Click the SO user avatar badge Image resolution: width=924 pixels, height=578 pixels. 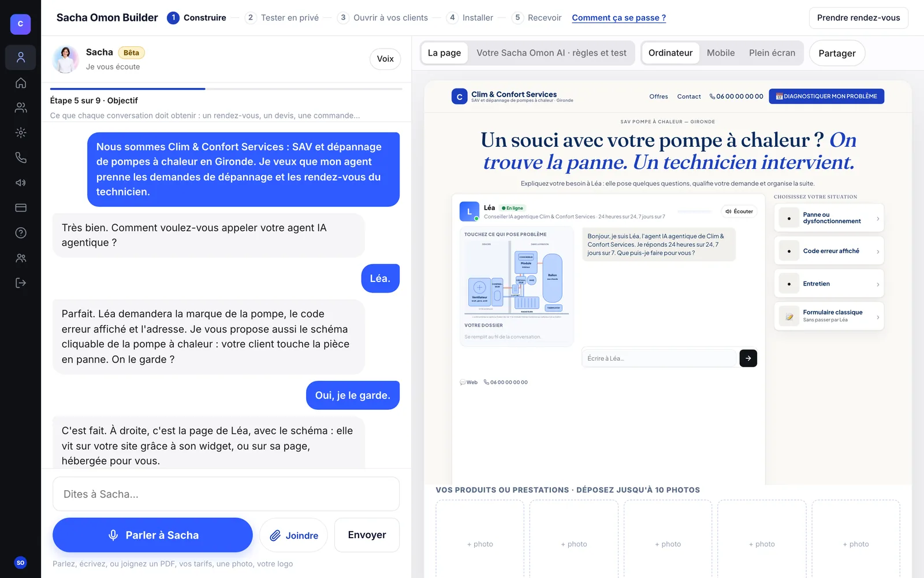click(x=20, y=562)
